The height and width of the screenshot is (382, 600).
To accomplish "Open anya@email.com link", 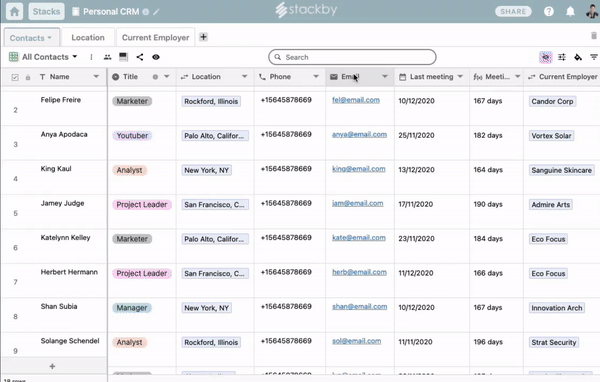I will 359,134.
